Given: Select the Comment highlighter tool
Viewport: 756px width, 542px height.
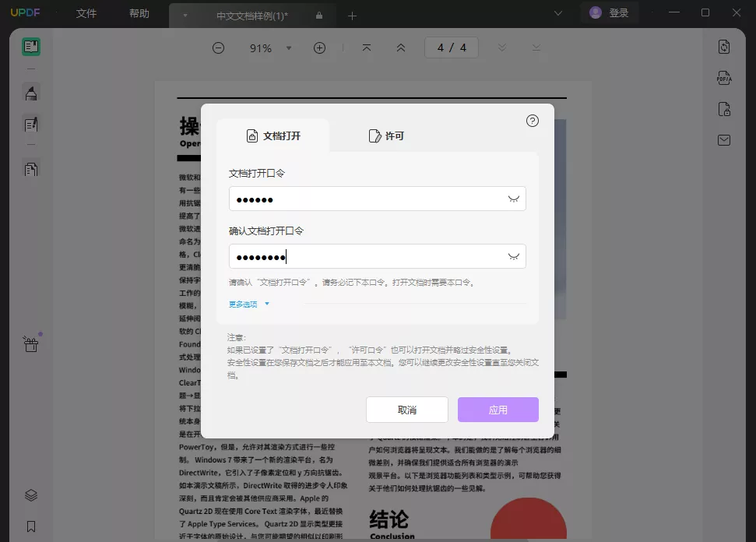Looking at the screenshot, I should (31, 93).
